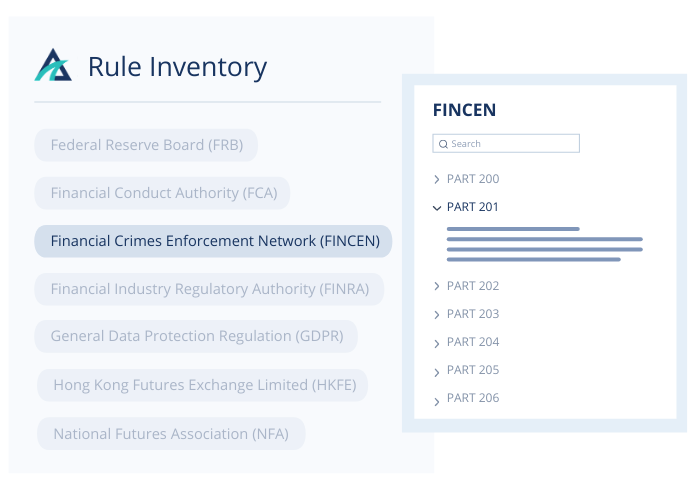The image size is (700, 500).
Task: Click the PART 206 tree label
Action: click(x=473, y=398)
